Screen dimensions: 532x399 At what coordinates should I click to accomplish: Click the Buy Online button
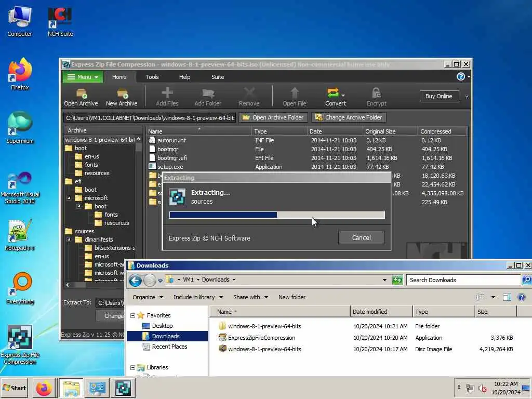click(438, 96)
